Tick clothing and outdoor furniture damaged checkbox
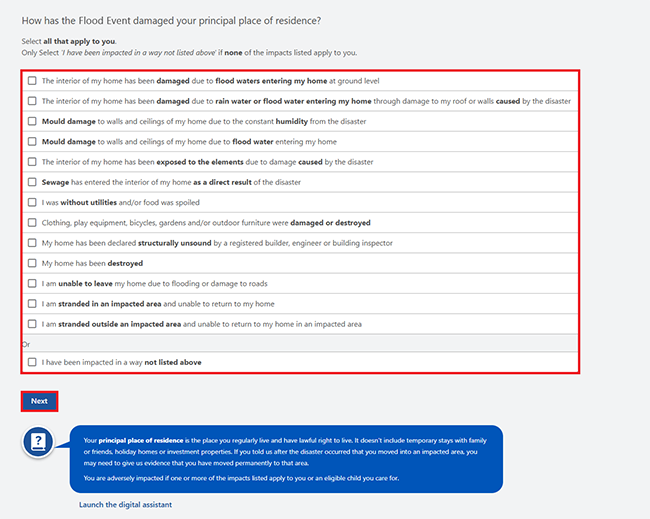This screenshot has height=519, width=650. click(32, 223)
